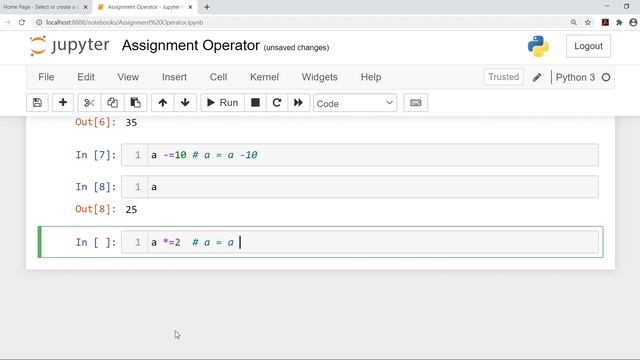Restart the kernel icon
This screenshot has width=640, height=360.
277,102
